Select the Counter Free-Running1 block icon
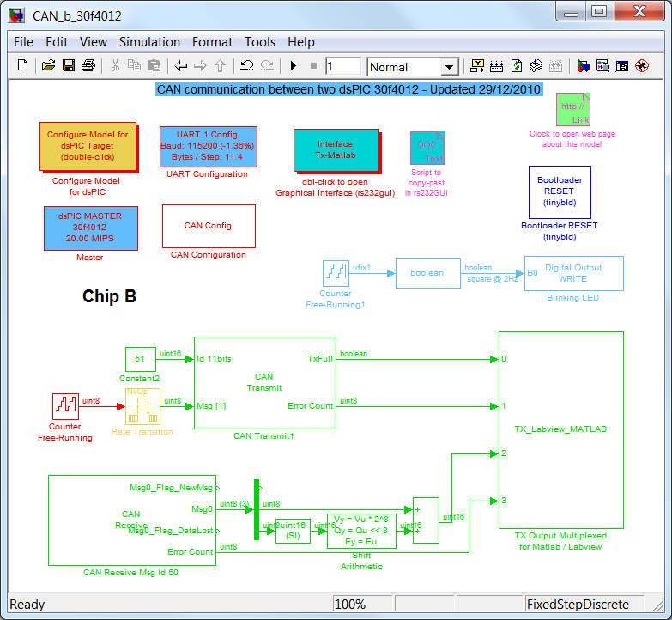672x620 pixels. pos(336,273)
